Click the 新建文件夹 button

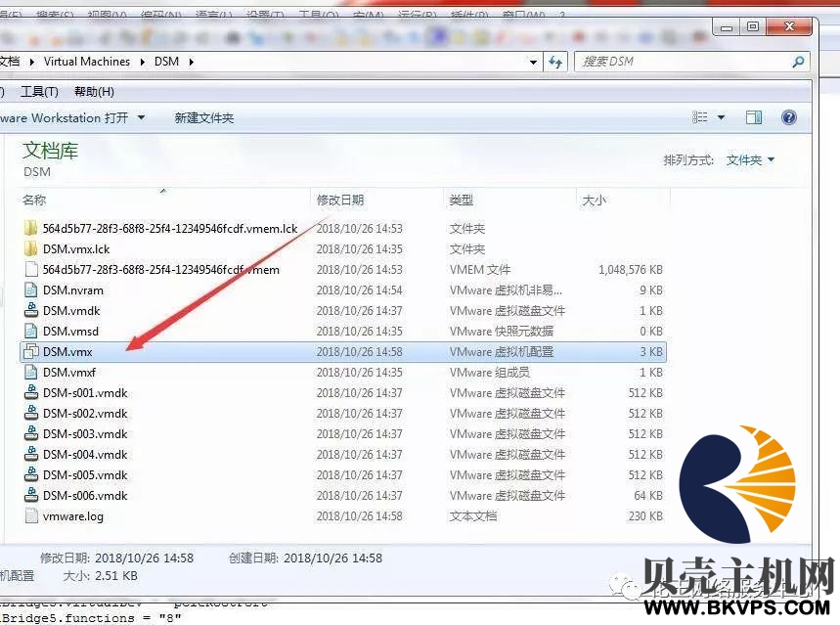[x=204, y=118]
